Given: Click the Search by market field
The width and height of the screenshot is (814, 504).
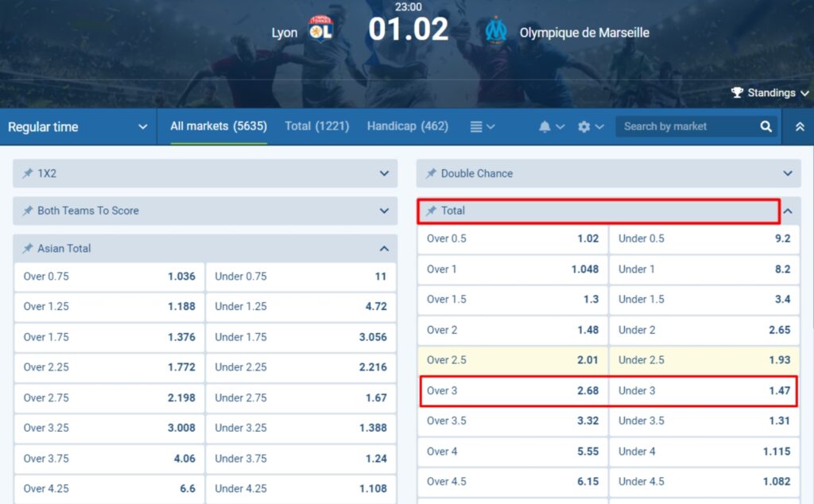Looking at the screenshot, I should (x=684, y=126).
